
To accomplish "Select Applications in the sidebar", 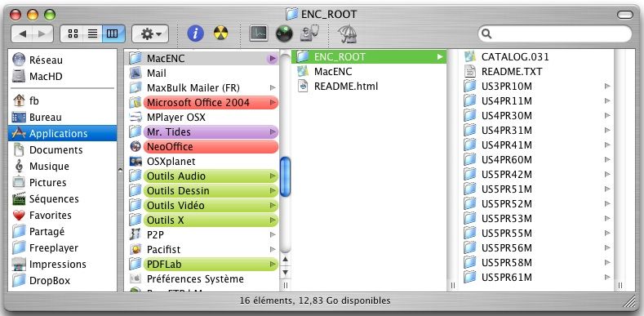I will click(62, 134).
